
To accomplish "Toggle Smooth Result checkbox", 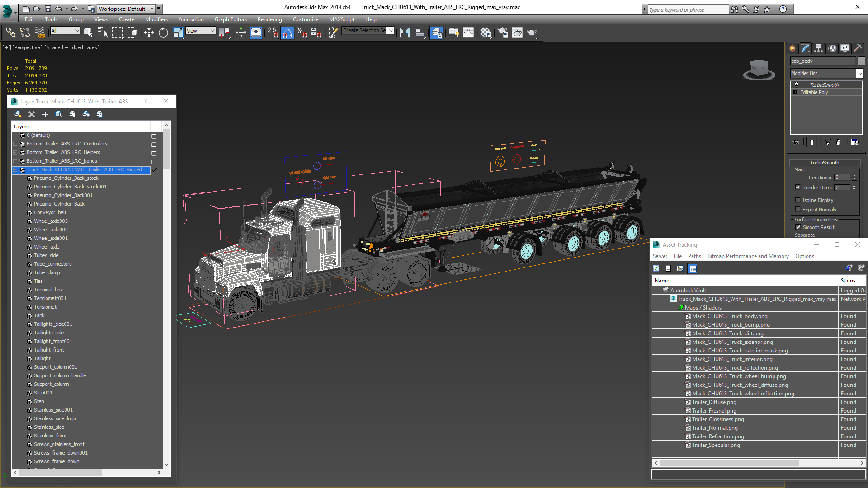I will [798, 227].
